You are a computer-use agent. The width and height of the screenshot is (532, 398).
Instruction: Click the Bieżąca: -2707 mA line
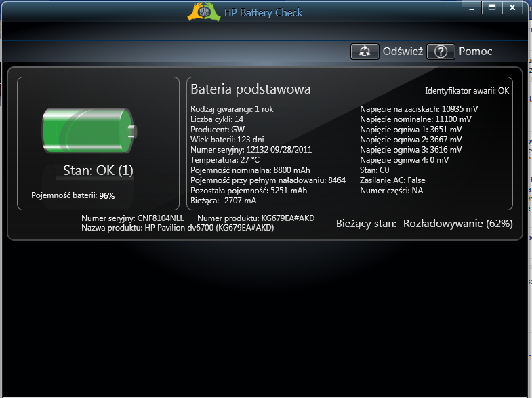coord(223,201)
